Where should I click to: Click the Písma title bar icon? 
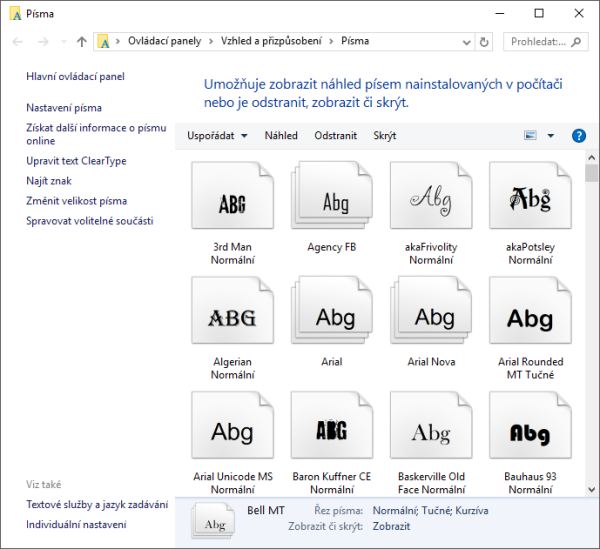coord(15,14)
